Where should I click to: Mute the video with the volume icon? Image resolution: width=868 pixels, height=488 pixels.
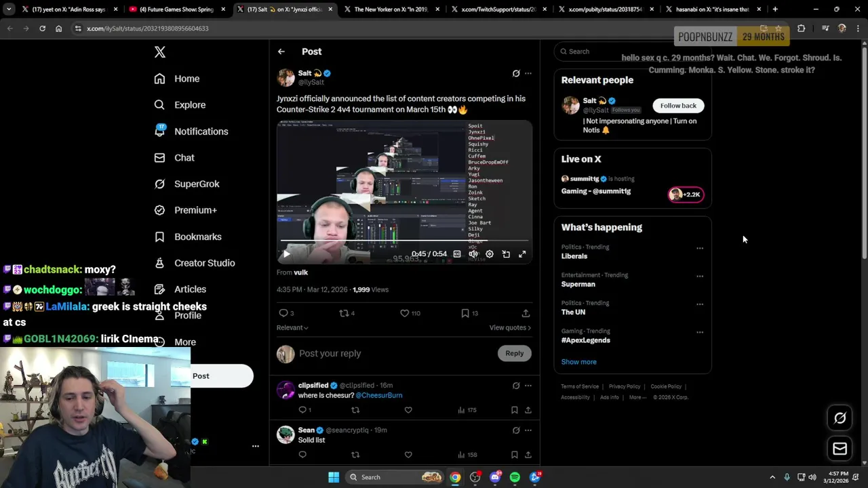pyautogui.click(x=473, y=254)
